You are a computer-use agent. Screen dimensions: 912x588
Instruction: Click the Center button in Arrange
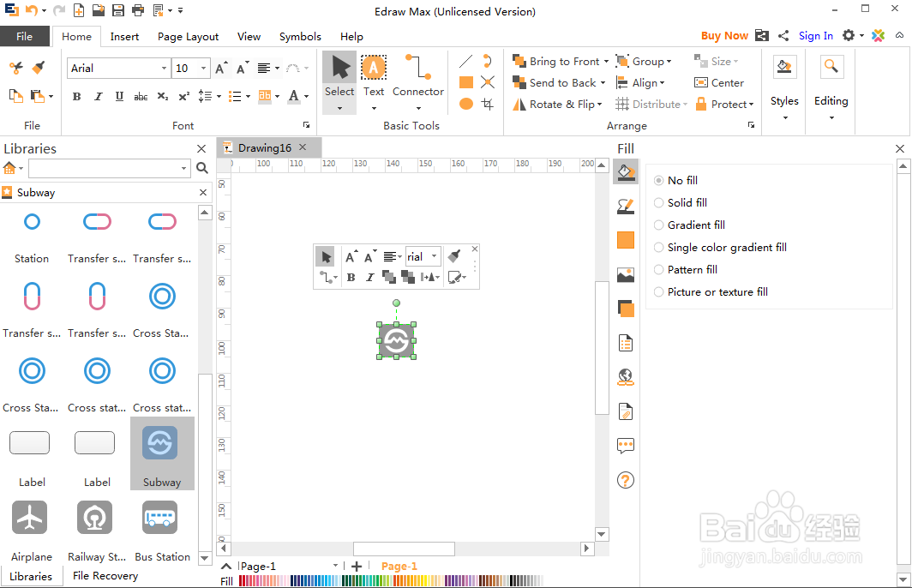click(x=719, y=82)
